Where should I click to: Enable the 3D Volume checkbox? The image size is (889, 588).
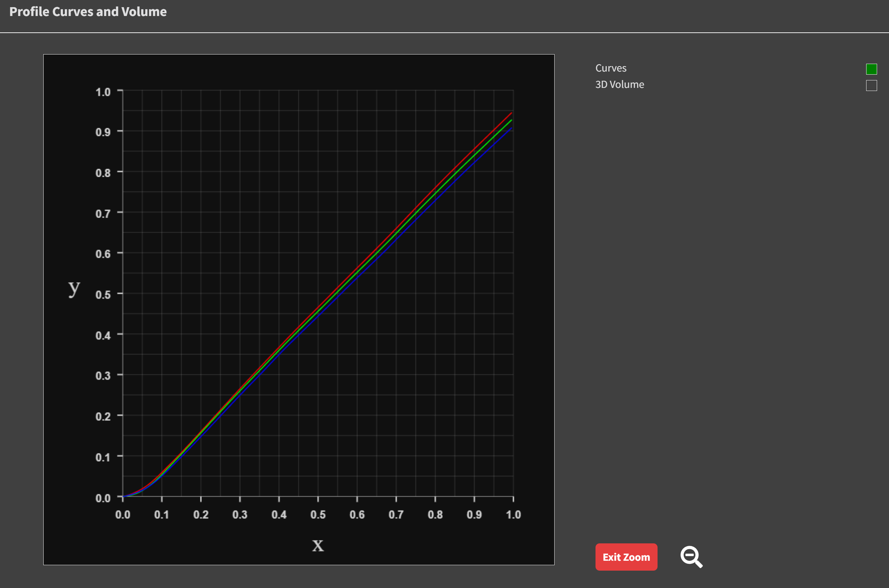tap(871, 86)
